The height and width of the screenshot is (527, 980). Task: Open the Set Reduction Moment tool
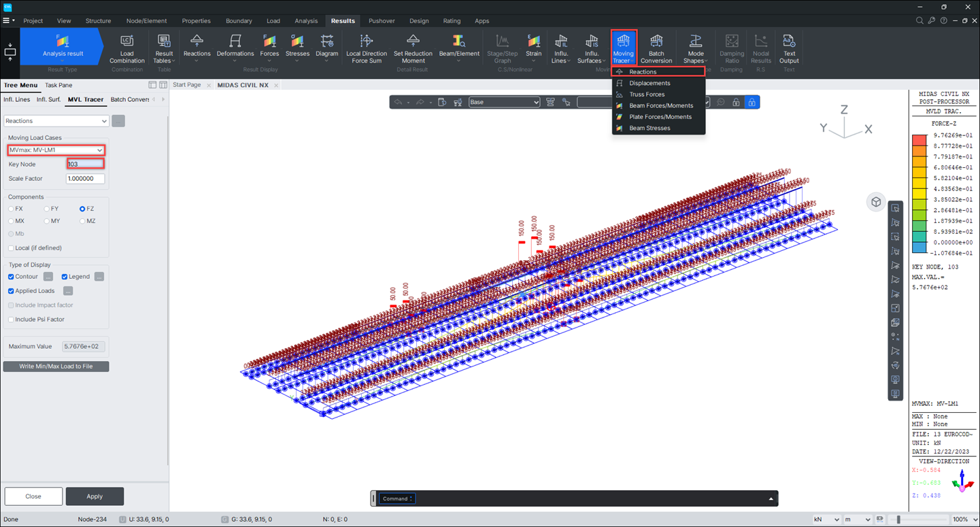pyautogui.click(x=413, y=49)
